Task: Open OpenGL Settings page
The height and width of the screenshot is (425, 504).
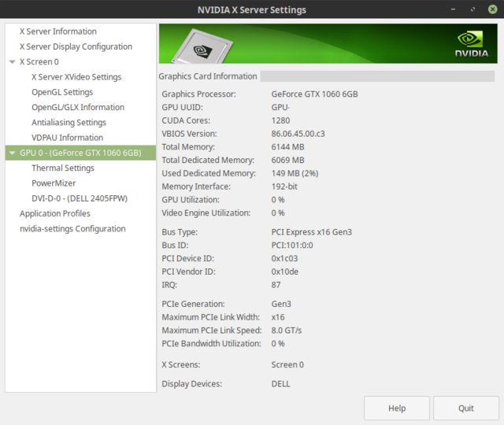Action: [x=62, y=92]
